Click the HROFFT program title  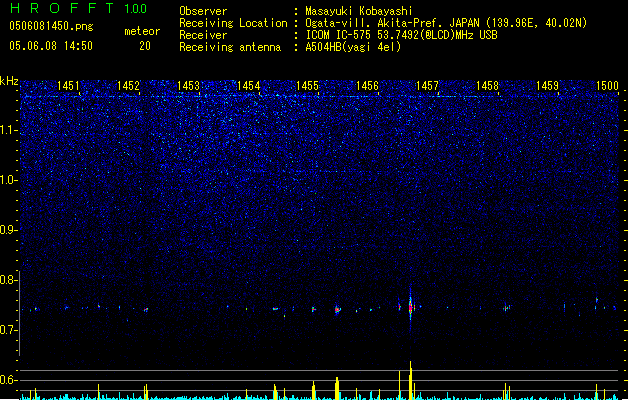pos(62,8)
